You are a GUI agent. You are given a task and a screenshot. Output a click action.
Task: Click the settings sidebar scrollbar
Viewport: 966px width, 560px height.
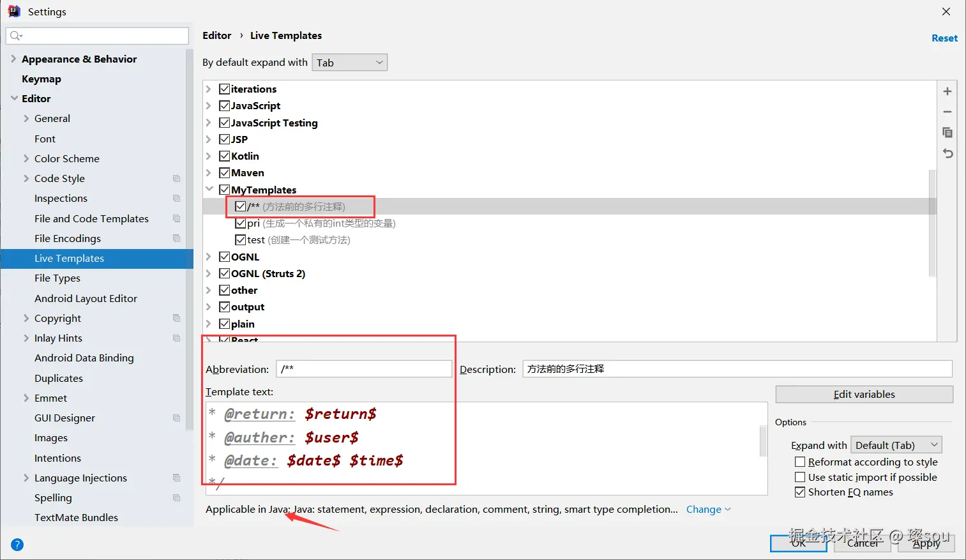(x=189, y=239)
